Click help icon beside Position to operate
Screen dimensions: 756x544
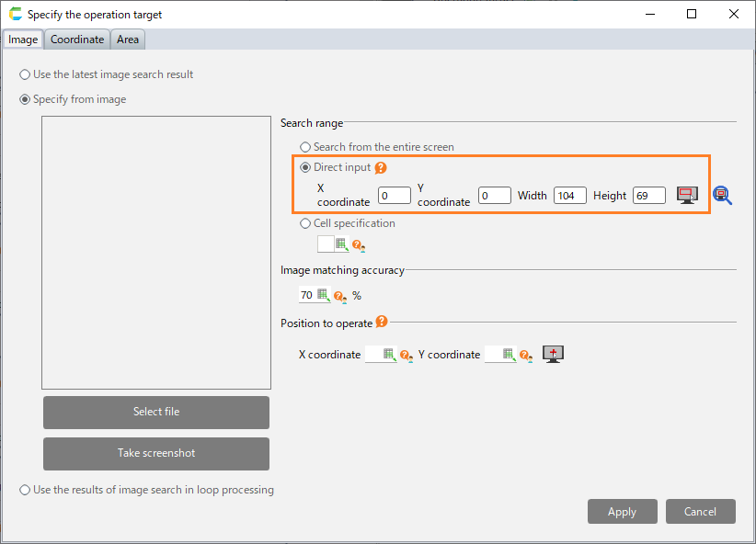click(382, 323)
